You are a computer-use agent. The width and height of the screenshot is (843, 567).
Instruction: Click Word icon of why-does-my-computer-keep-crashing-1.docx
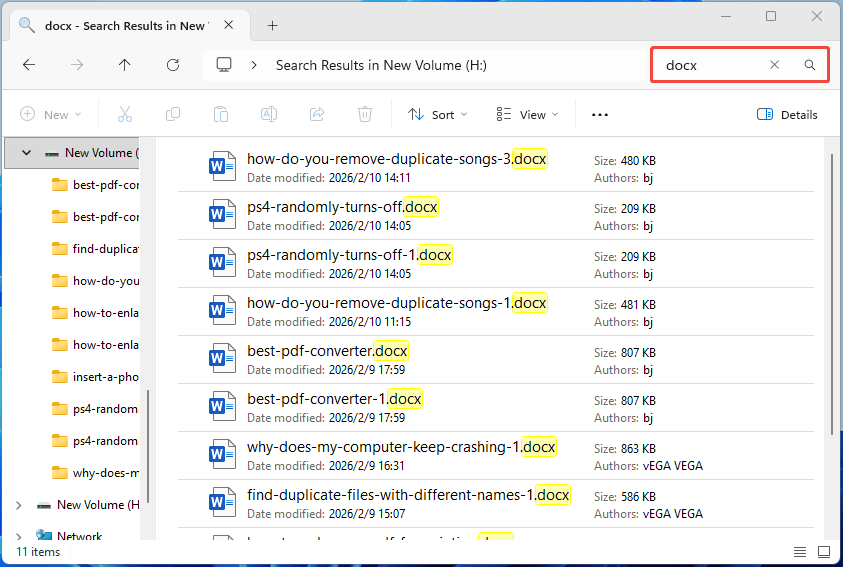click(222, 454)
